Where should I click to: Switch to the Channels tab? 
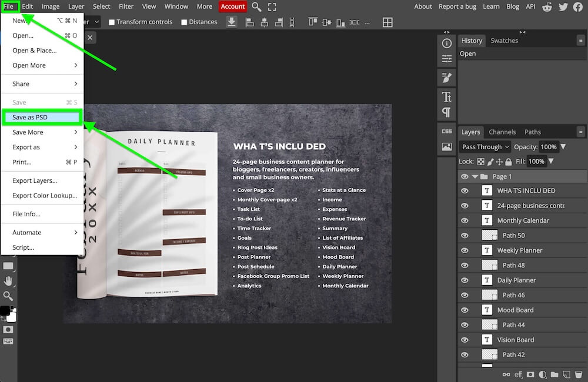[503, 132]
